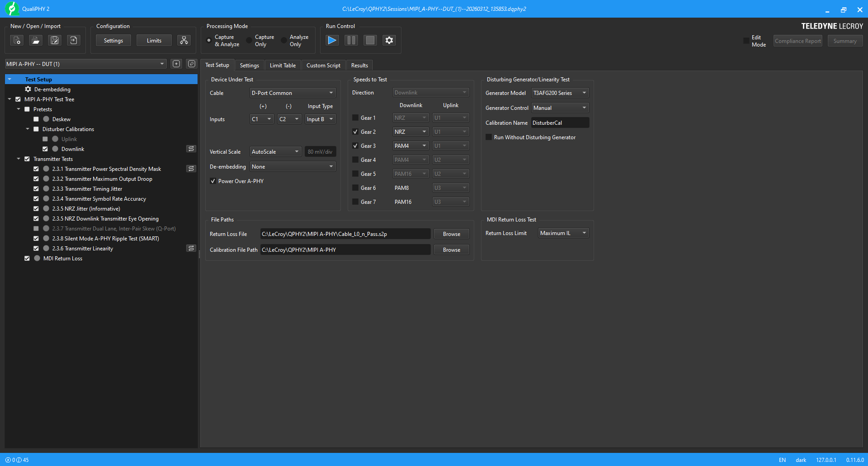Screen dimensions: 868x466
Task: Click the add DUT plus icon
Action: click(176, 64)
